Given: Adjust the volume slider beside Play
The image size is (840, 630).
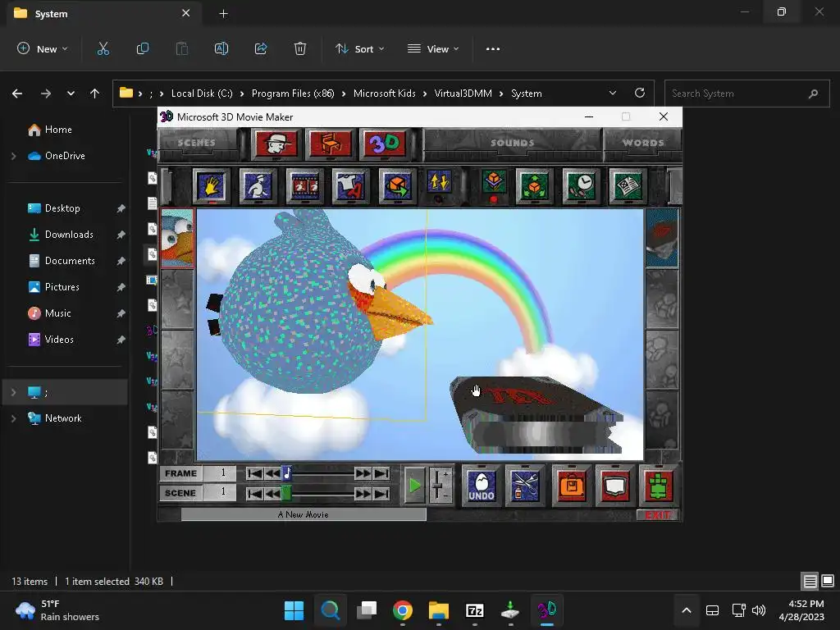Looking at the screenshot, I should tap(440, 486).
